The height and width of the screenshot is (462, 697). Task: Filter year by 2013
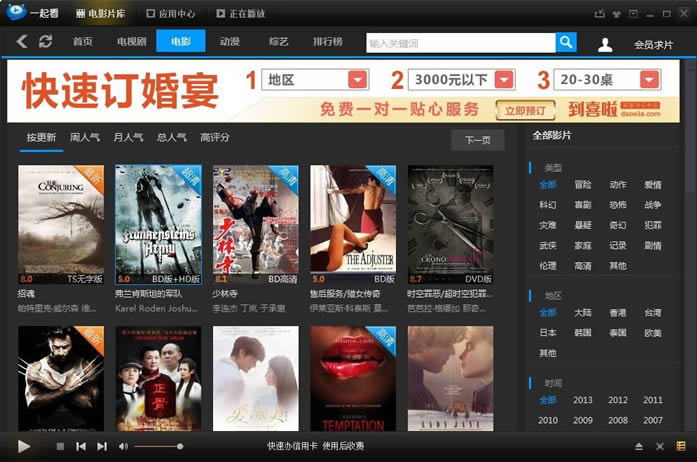(x=583, y=400)
